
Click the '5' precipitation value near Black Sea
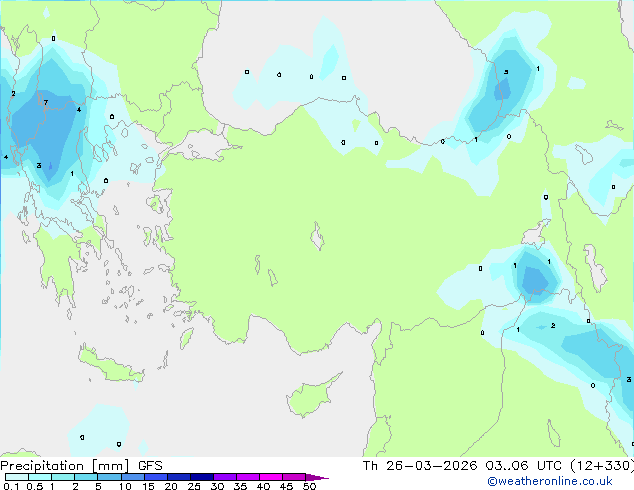pyautogui.click(x=506, y=72)
